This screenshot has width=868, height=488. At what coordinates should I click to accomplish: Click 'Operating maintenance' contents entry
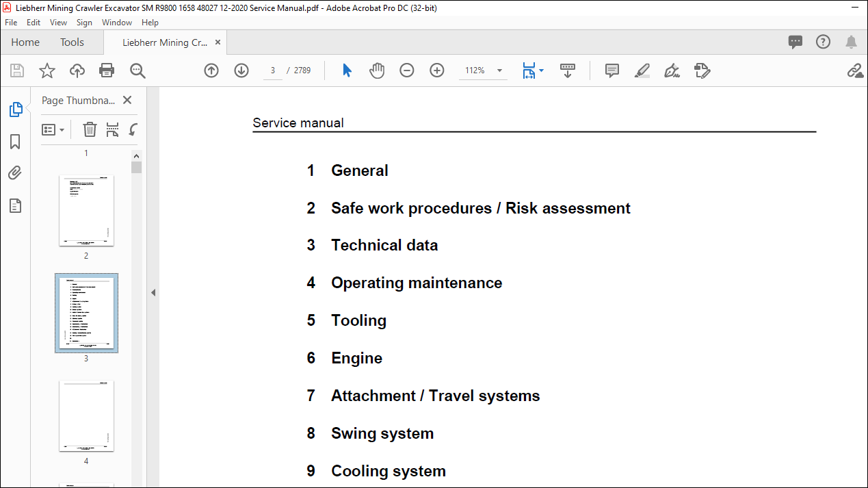click(x=417, y=283)
